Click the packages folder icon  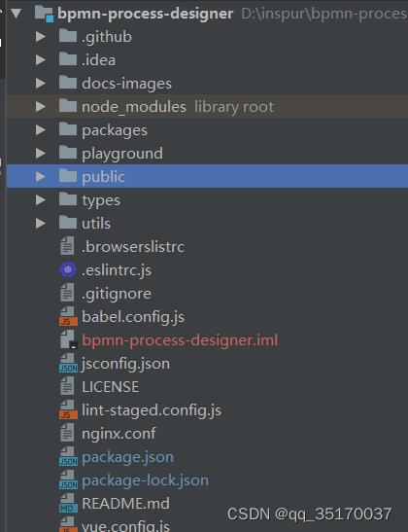point(68,129)
